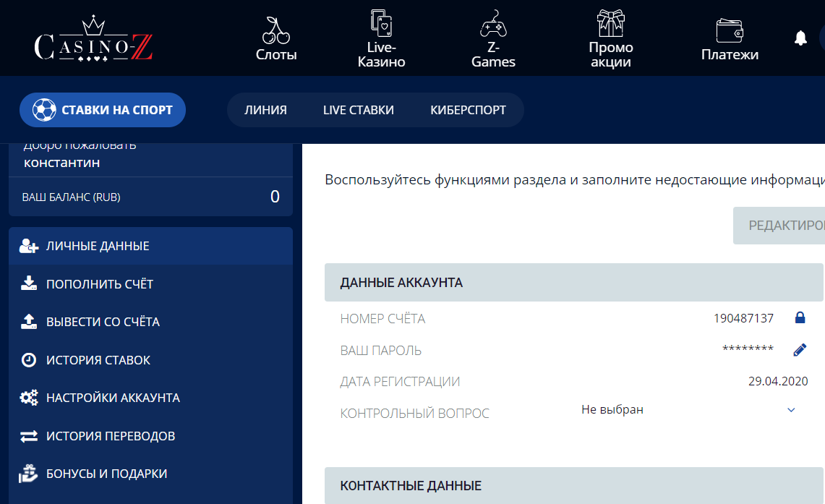This screenshot has width=825, height=504.
Task: Expand the Контрольный вопрос dropdown chevron
Action: 791,410
